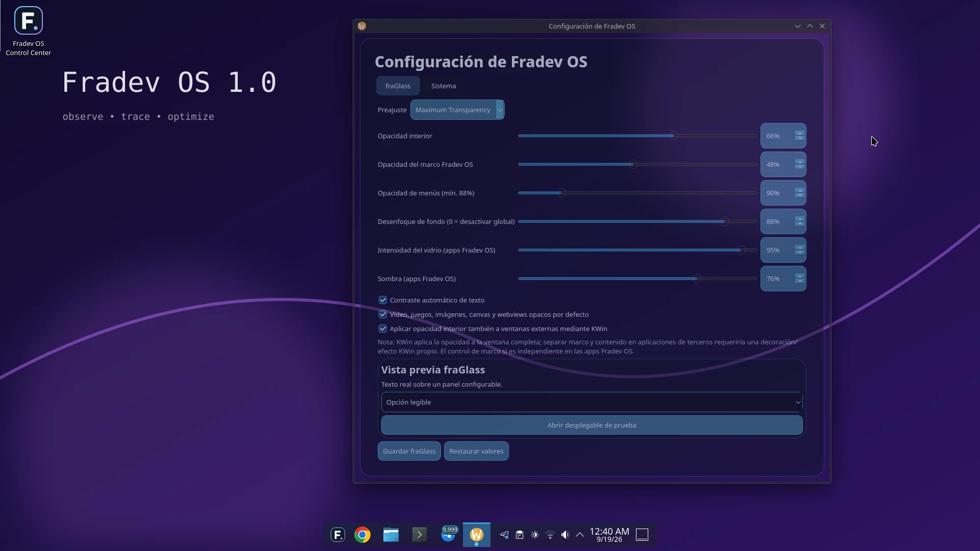The image size is (980, 551).
Task: Increase the Opacidad de menús 90% spinner
Action: tap(800, 190)
